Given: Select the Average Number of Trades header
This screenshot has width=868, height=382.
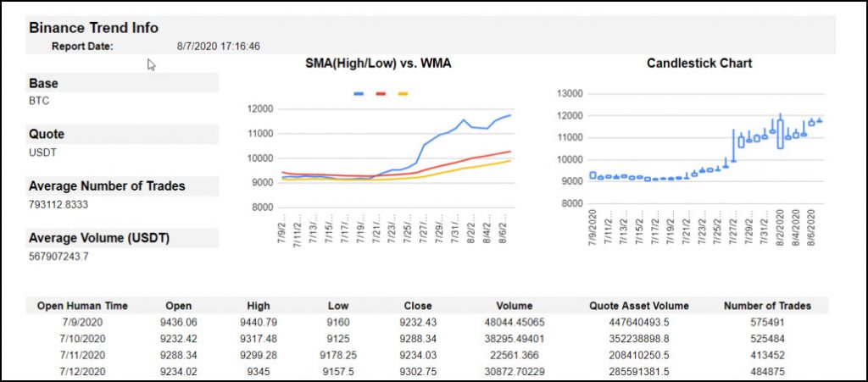Looking at the screenshot, I should click(122, 186).
